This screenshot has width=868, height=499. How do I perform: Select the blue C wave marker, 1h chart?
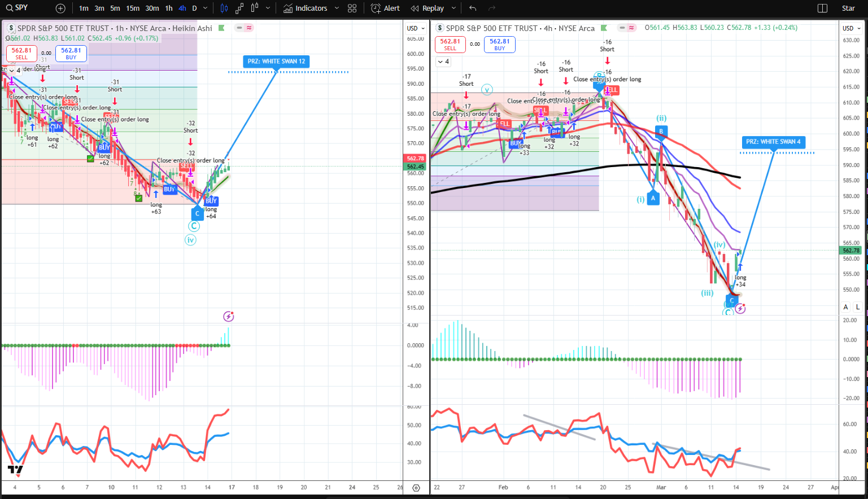pos(197,213)
